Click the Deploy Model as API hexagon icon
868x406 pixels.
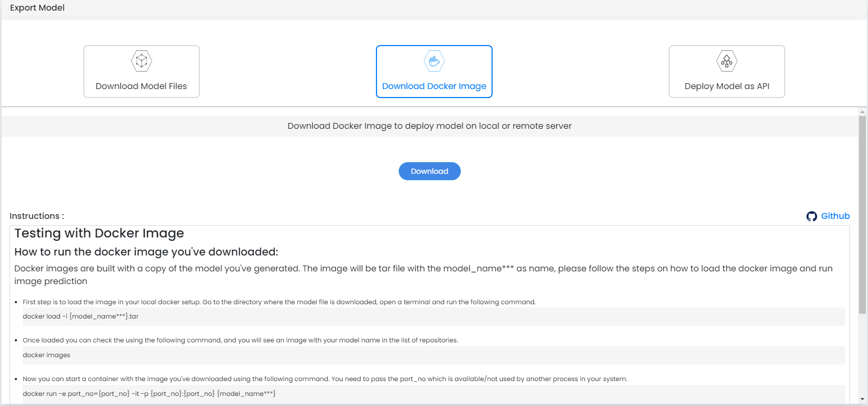click(x=727, y=61)
